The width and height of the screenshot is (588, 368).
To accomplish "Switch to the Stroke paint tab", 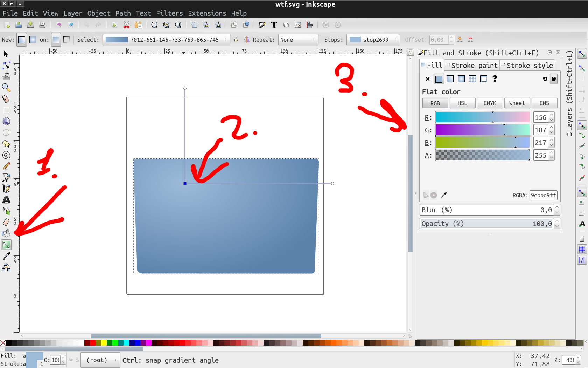I will (472, 65).
